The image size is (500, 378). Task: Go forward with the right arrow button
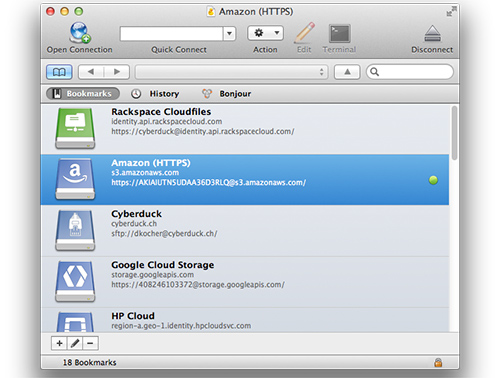[117, 72]
